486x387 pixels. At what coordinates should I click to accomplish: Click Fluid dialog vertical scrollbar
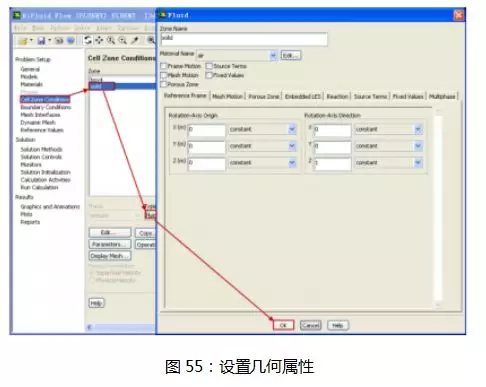pos(438,208)
